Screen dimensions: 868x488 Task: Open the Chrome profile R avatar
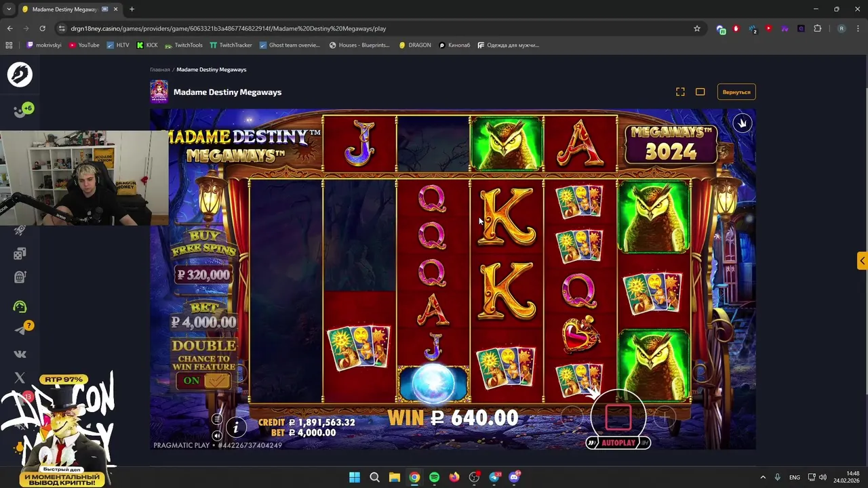[842, 28]
